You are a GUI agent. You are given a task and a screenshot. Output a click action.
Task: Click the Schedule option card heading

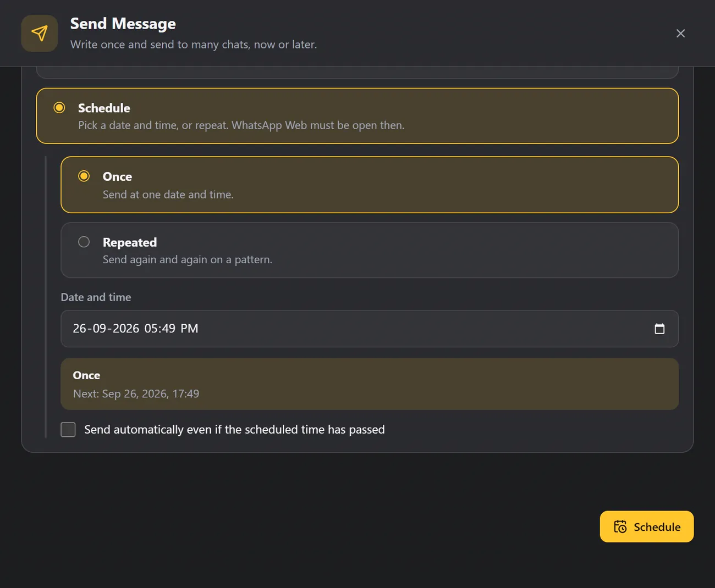click(104, 108)
